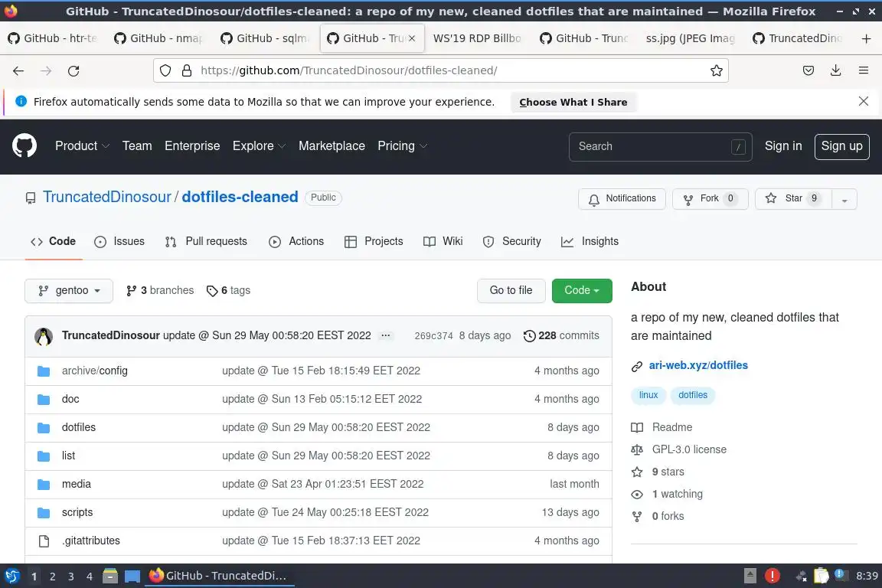The width and height of the screenshot is (882, 588).
Task: Switch to the Actions tab
Action: coord(296,241)
